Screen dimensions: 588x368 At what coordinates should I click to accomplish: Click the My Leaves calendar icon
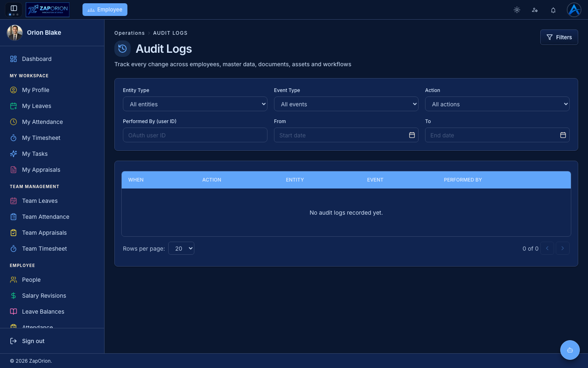[13, 106]
